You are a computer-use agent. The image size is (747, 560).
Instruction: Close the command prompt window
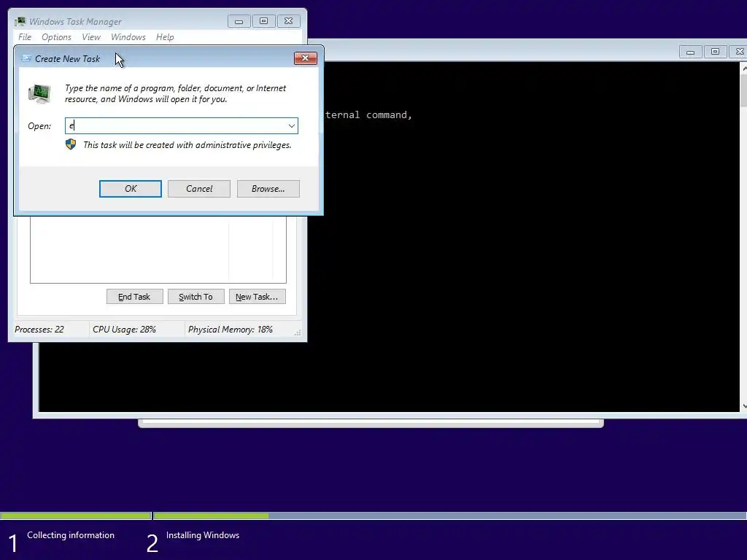(739, 52)
